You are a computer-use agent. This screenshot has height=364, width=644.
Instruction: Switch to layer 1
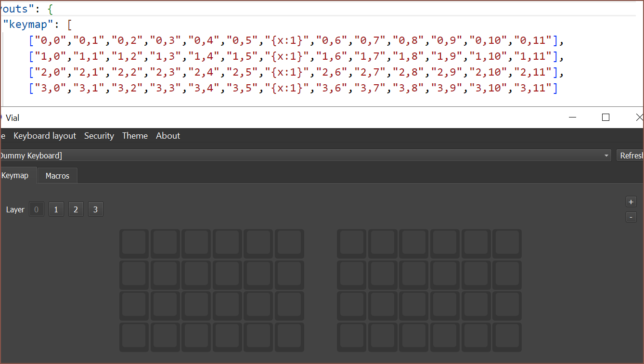tap(56, 209)
